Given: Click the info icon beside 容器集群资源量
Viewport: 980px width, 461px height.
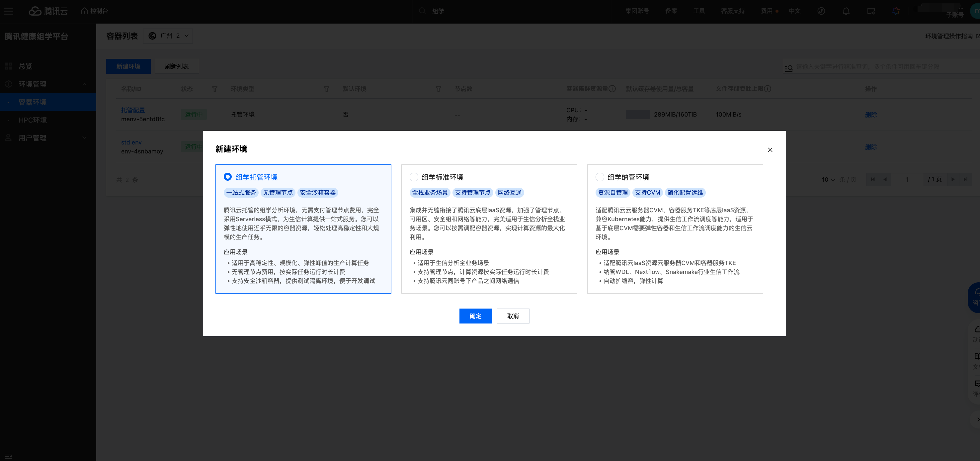Looking at the screenshot, I should (x=612, y=89).
